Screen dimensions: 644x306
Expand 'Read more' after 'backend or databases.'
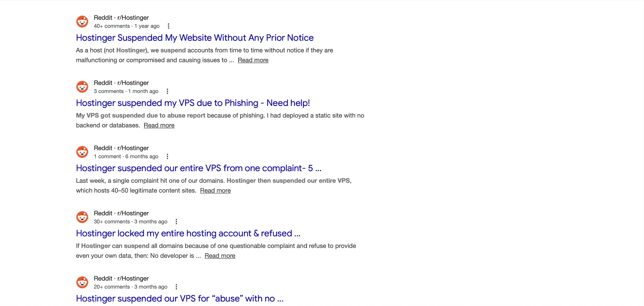tap(159, 125)
